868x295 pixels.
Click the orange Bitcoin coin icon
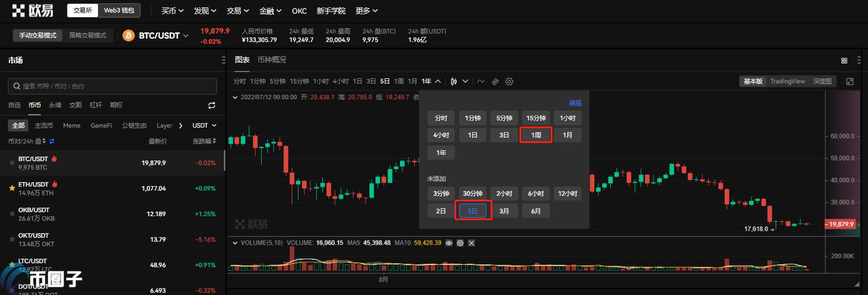pos(129,36)
